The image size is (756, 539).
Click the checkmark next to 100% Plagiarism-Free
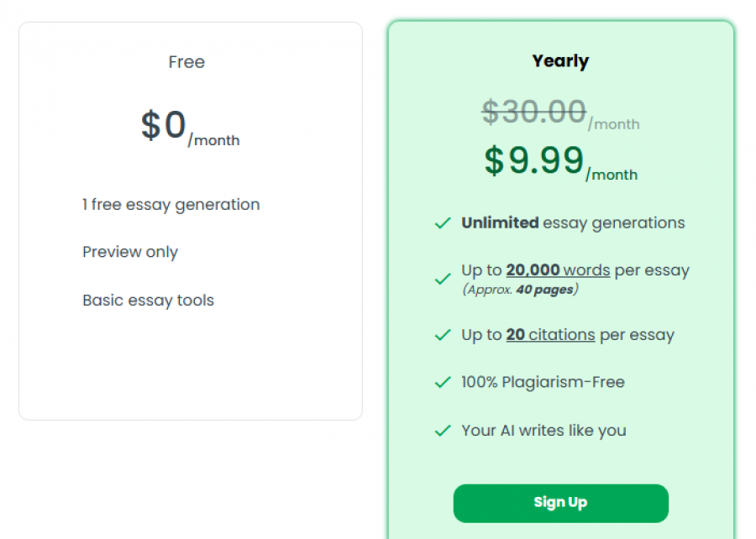point(443,383)
